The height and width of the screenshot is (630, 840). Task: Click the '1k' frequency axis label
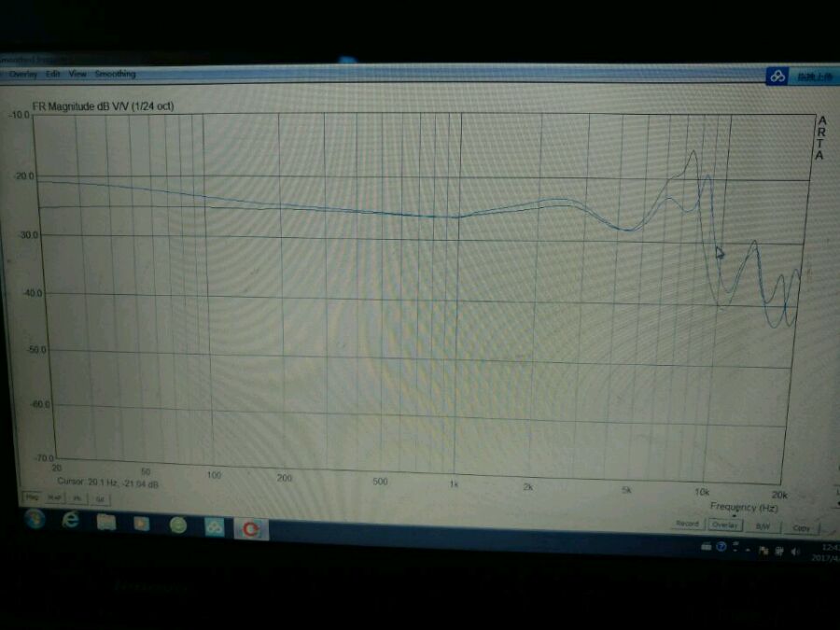click(x=454, y=483)
